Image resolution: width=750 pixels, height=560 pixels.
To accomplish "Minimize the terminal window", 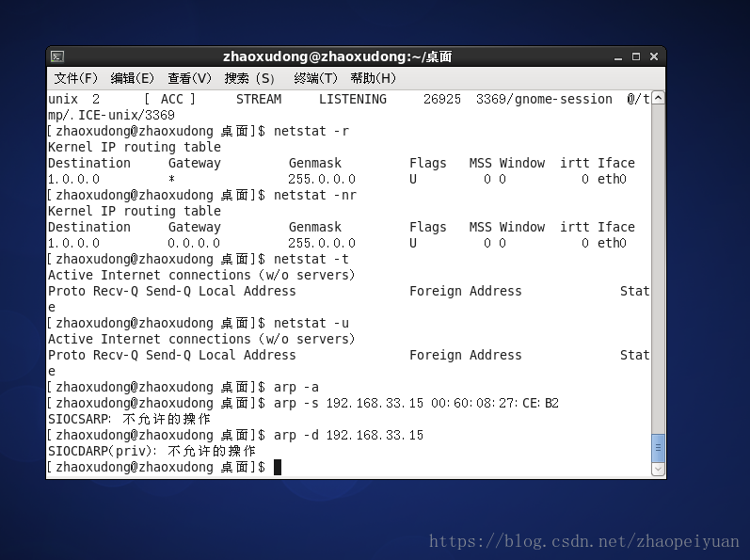I will [618, 56].
